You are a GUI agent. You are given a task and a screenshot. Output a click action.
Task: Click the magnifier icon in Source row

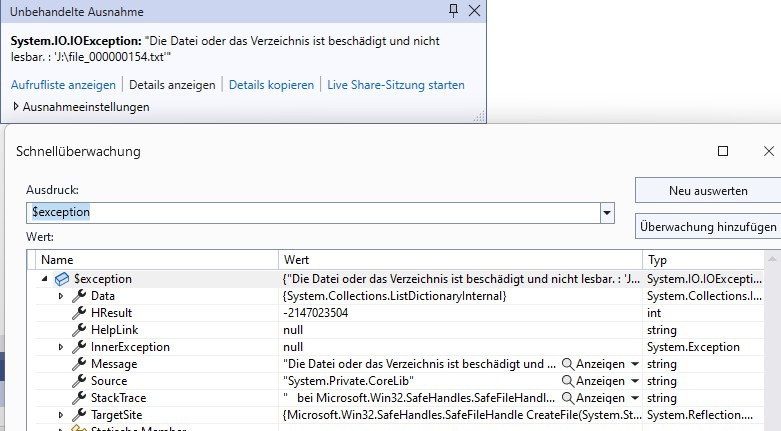[568, 381]
